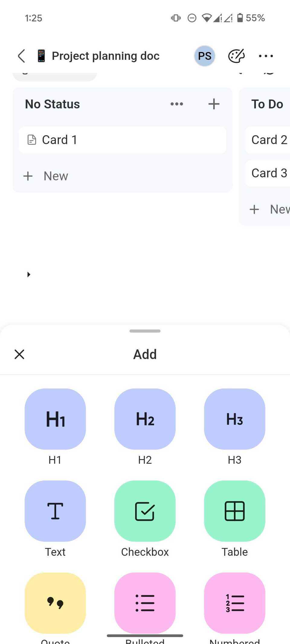This screenshot has height=644, width=290.
Task: Navigate back with the back arrow
Action: point(21,56)
